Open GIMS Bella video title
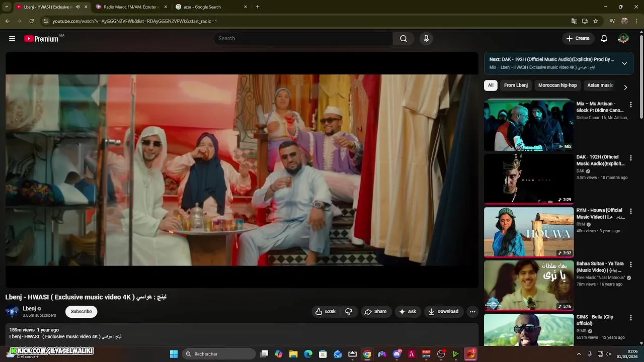Image resolution: width=644 pixels, height=362 pixels. pyautogui.click(x=595, y=320)
